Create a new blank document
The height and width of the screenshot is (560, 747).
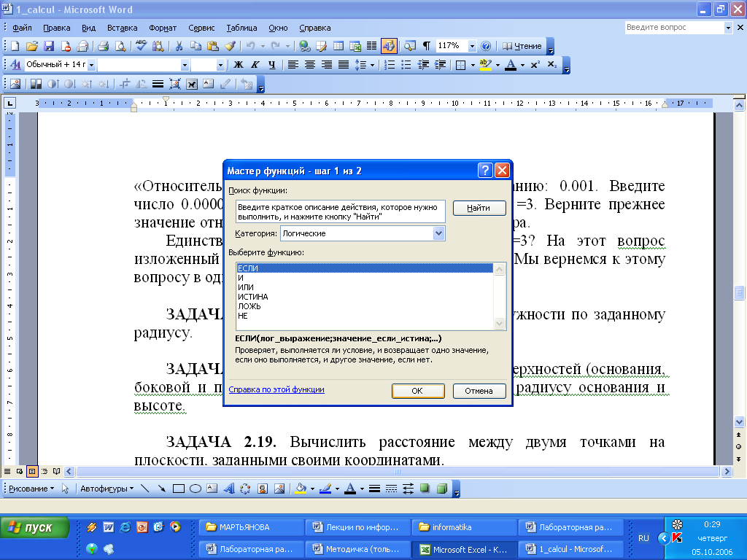pyautogui.click(x=15, y=46)
